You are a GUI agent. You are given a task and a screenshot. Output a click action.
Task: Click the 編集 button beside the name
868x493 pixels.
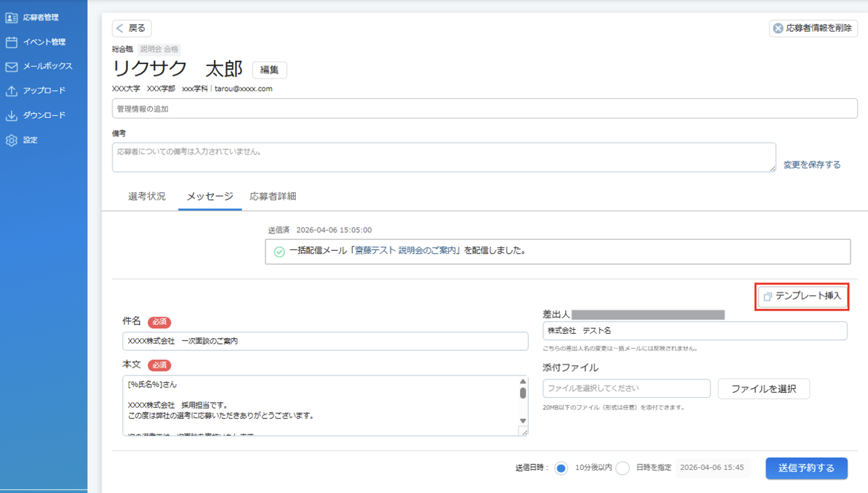pos(269,70)
